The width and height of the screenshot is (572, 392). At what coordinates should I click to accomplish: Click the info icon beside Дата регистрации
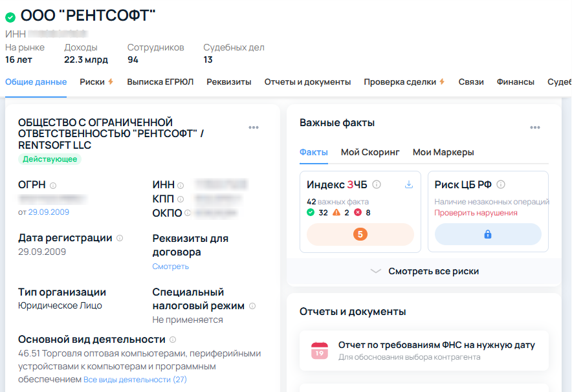[x=120, y=238]
